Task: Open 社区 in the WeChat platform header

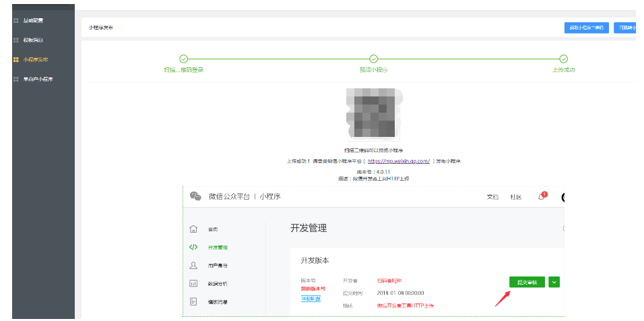Action: click(516, 197)
